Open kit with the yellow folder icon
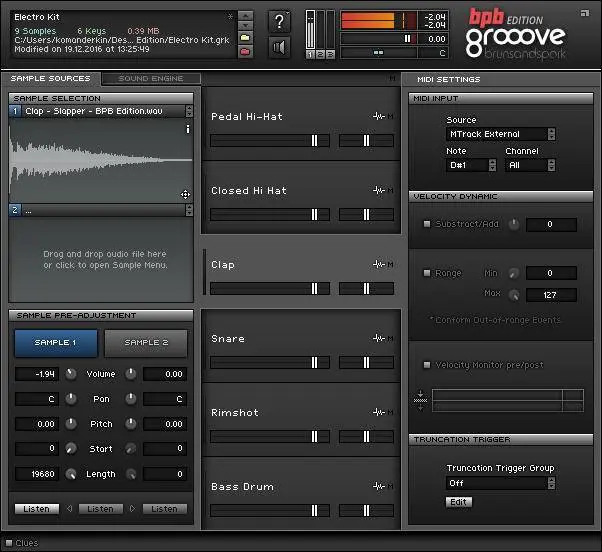This screenshot has width=602, height=552. 245,38
